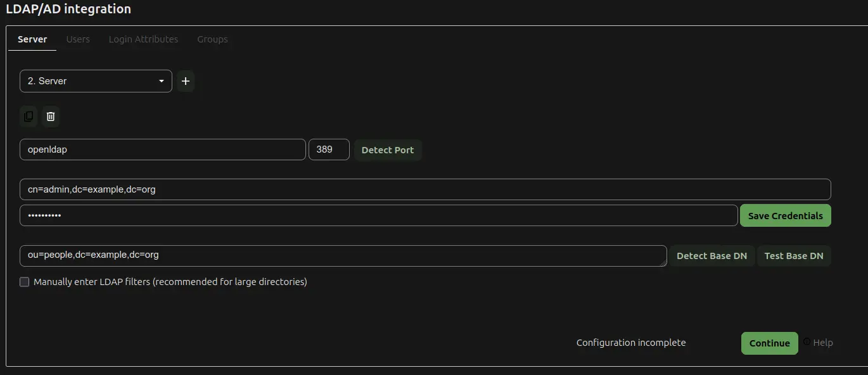The height and width of the screenshot is (375, 868).
Task: Click Detect Base DN
Action: [712, 255]
